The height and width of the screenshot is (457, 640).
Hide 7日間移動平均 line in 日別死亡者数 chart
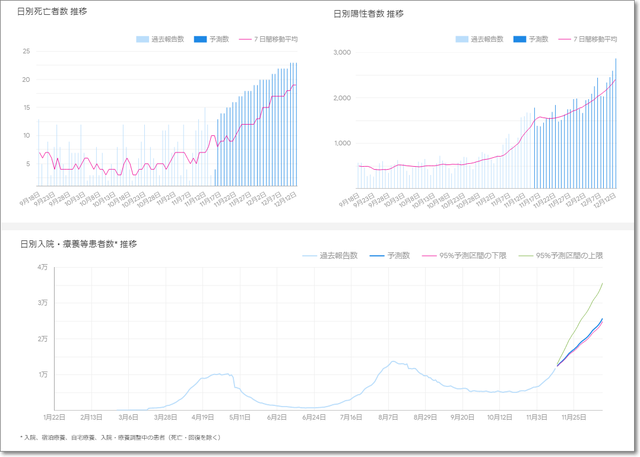pyautogui.click(x=274, y=39)
